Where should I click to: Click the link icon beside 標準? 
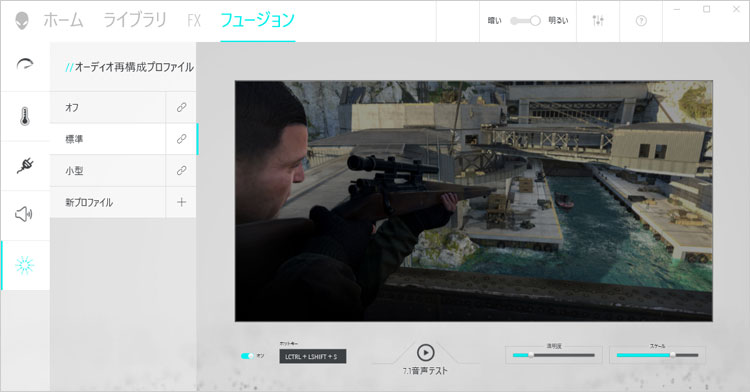(x=181, y=139)
